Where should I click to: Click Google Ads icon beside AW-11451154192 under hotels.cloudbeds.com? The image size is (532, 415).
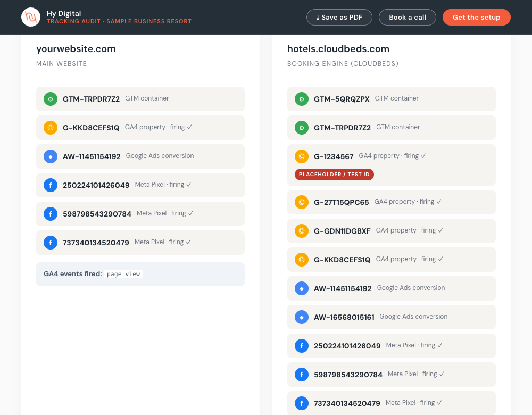[x=302, y=288]
